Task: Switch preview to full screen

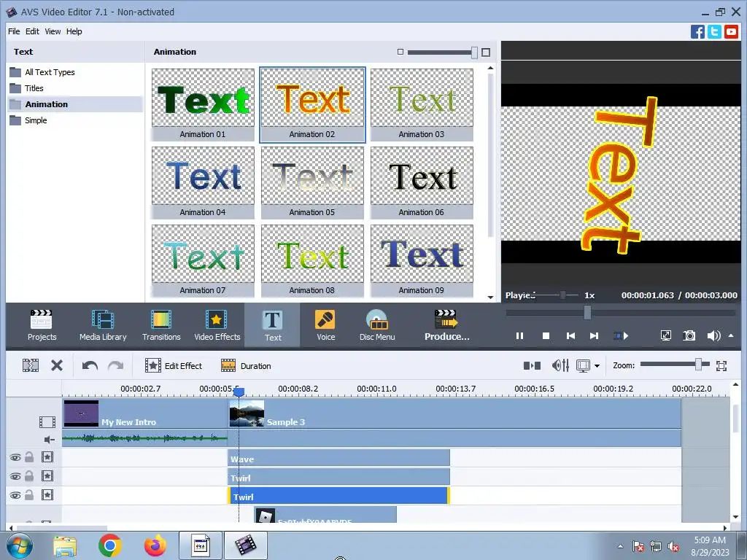Action: point(666,335)
